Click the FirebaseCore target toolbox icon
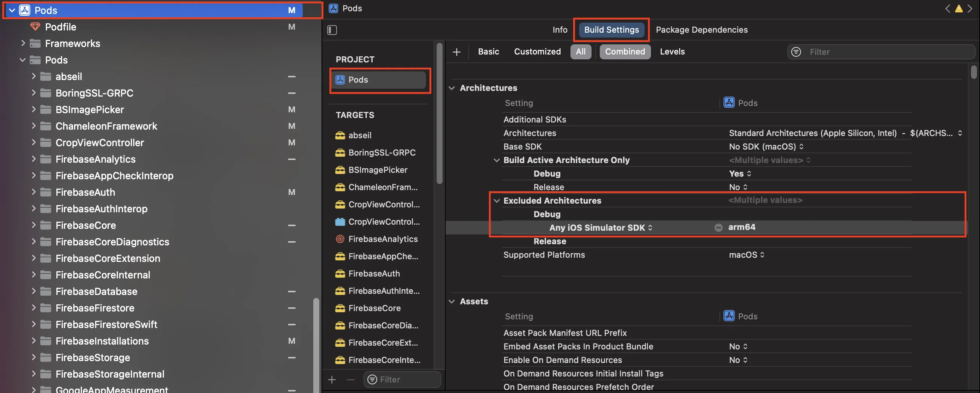This screenshot has height=393, width=980. click(340, 308)
